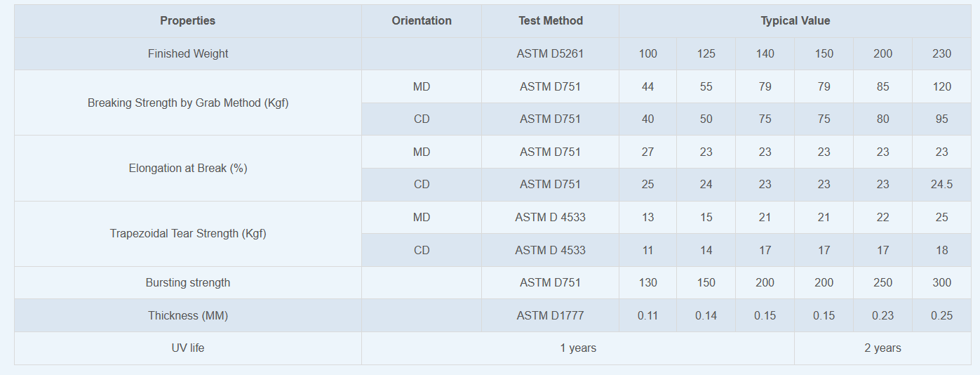Image resolution: width=980 pixels, height=375 pixels.
Task: Select the 0.11 thickness value cell
Action: click(x=647, y=316)
